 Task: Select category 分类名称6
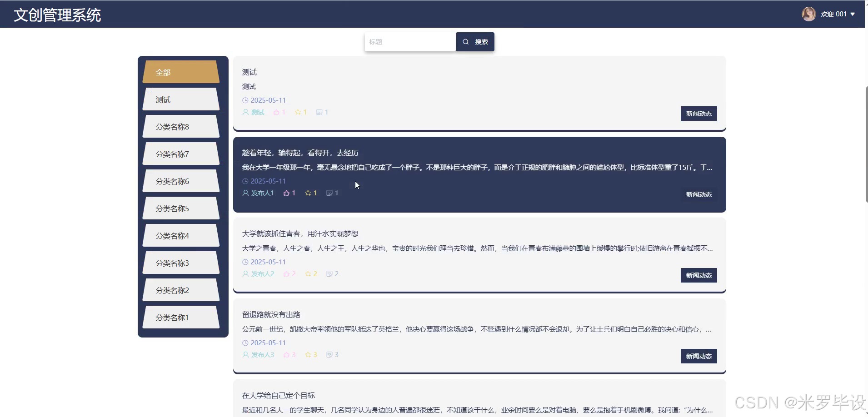[181, 181]
